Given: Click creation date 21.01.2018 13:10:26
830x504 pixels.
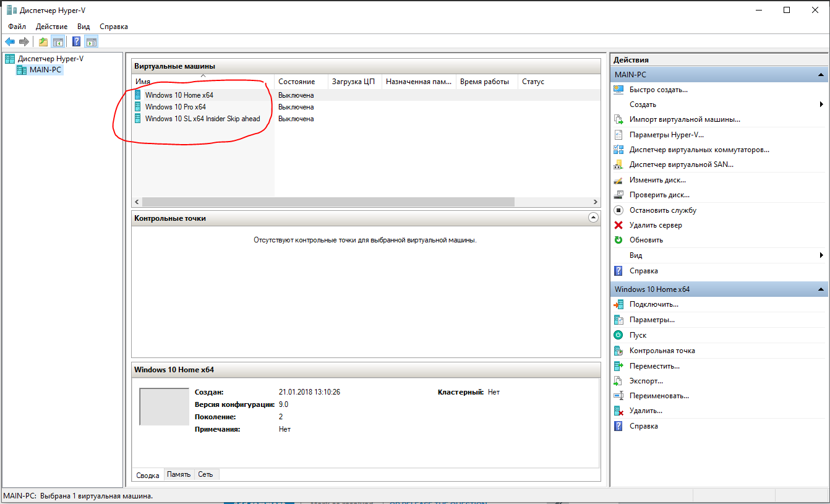Looking at the screenshot, I should pos(310,392).
